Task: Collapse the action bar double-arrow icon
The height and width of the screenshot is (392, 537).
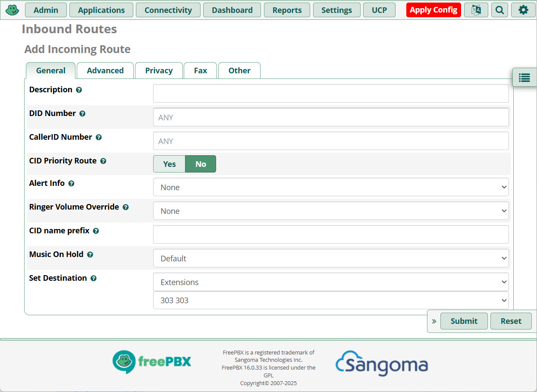Action: coord(434,321)
